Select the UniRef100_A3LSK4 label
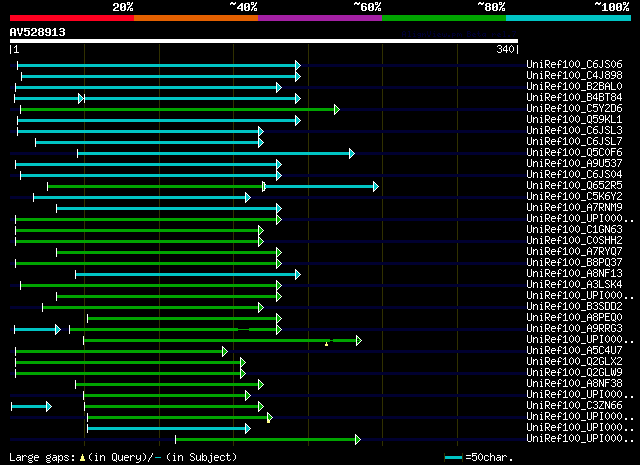Viewport: 640px width, 465px height. pyautogui.click(x=574, y=285)
